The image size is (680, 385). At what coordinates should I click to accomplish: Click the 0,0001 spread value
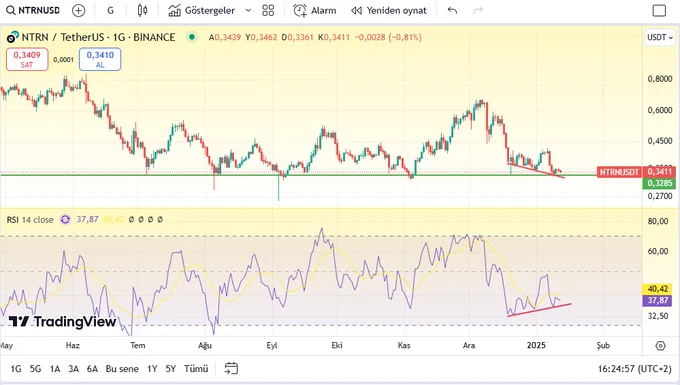(x=63, y=60)
